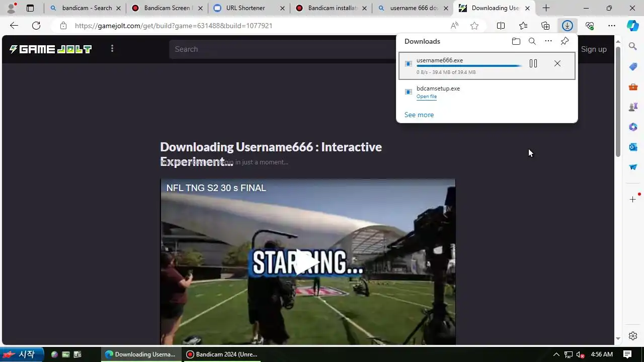The image size is (644, 362).
Task: Open the Drop paper plane sidebar icon
Action: pos(633,167)
